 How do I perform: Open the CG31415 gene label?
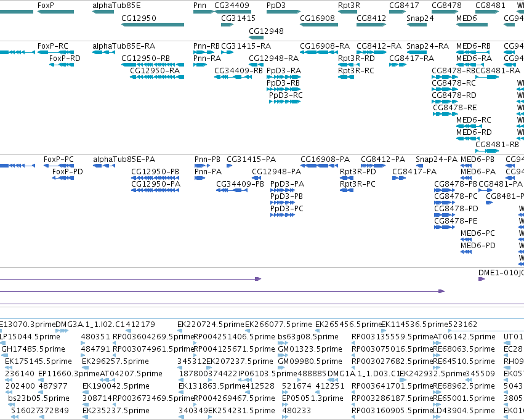coord(238,18)
